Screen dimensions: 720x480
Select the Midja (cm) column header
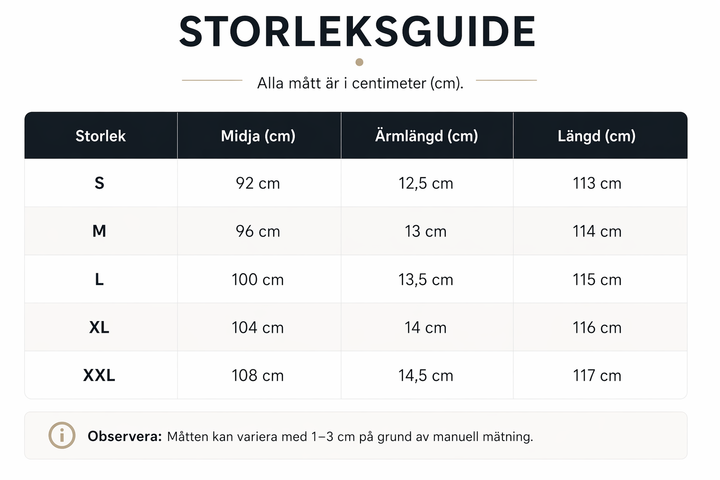258,136
